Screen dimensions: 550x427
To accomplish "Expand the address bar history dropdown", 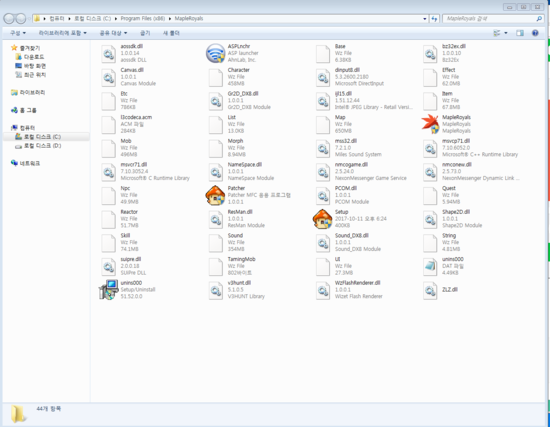I will click(424, 19).
